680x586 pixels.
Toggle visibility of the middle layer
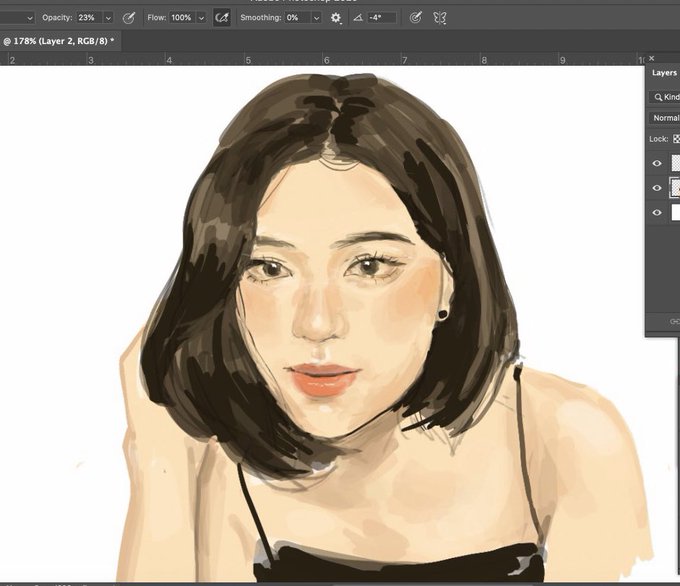pos(657,188)
